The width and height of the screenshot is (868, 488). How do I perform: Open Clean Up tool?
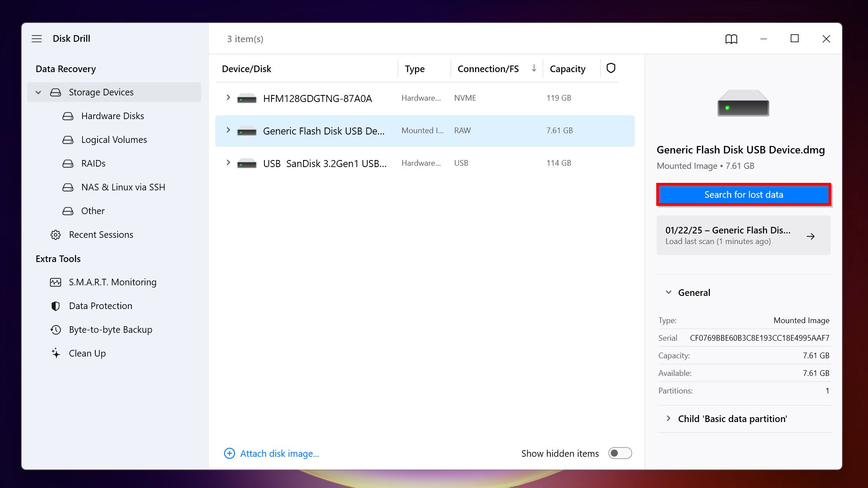[87, 353]
